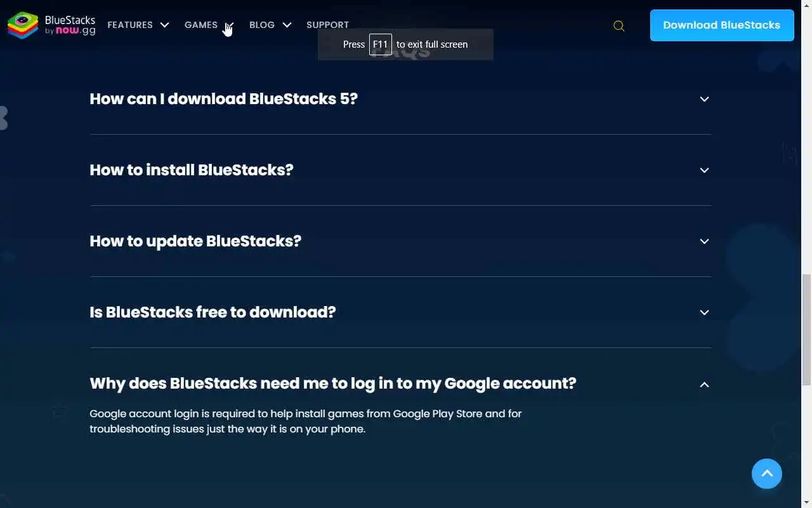Expand FEATURES dropdown chevron

point(165,25)
